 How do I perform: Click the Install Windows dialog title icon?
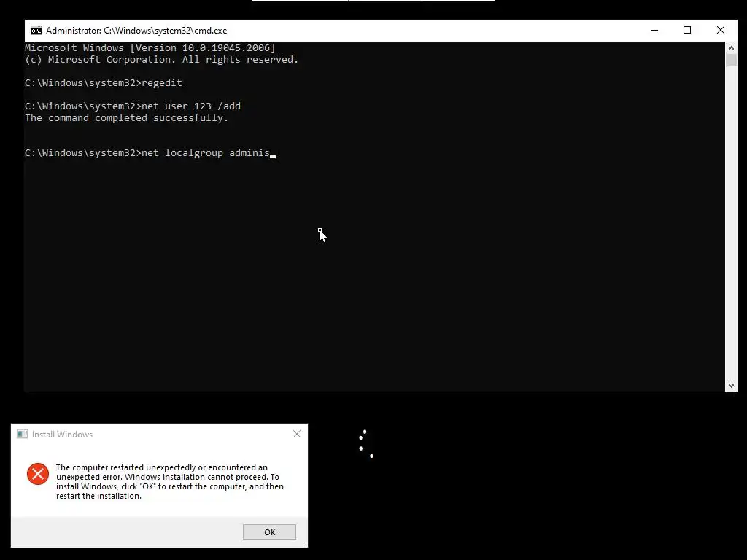(22, 434)
